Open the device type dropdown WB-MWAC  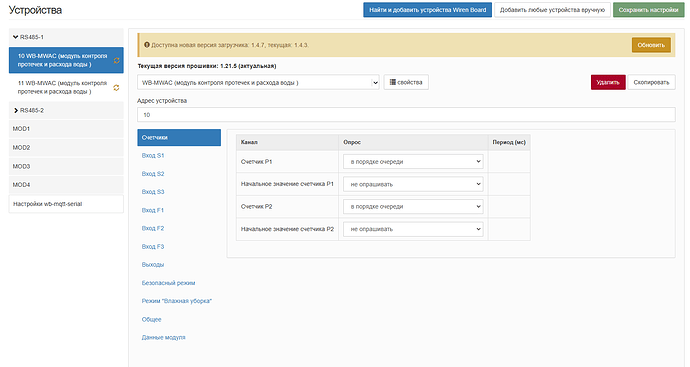[258, 82]
